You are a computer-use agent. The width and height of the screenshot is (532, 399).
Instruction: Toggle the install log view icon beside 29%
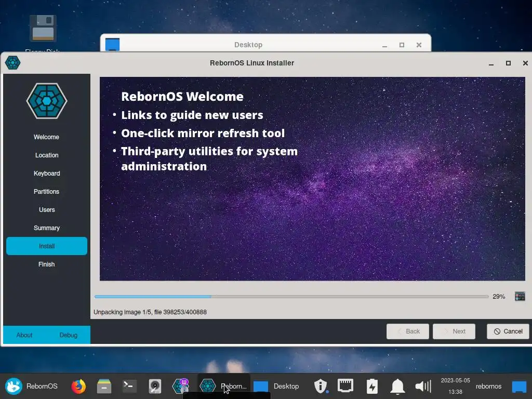[520, 297]
